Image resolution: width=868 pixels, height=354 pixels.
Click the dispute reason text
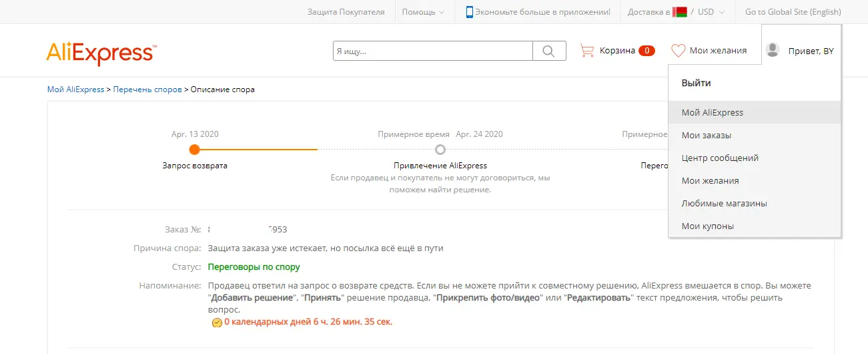(x=325, y=248)
